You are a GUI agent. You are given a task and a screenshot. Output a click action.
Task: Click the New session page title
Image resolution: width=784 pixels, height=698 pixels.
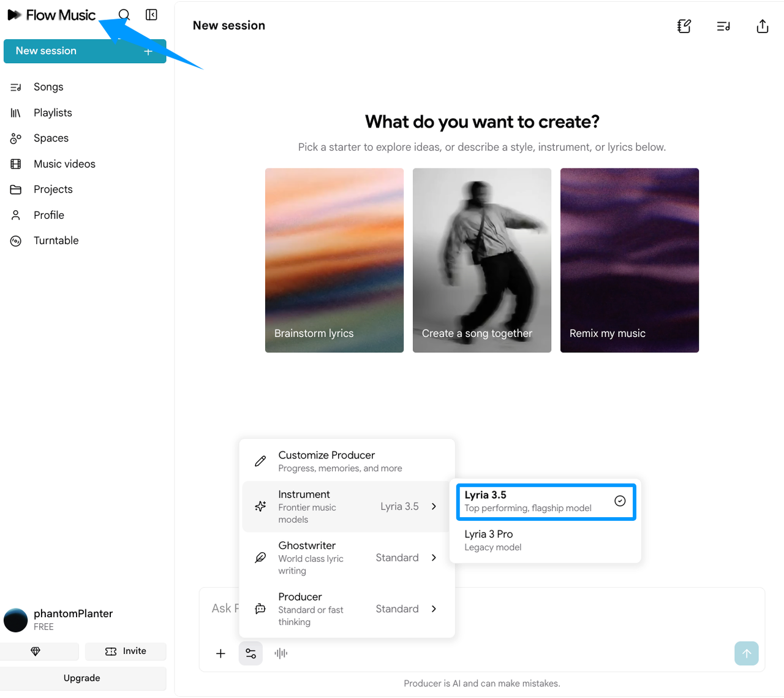229,26
